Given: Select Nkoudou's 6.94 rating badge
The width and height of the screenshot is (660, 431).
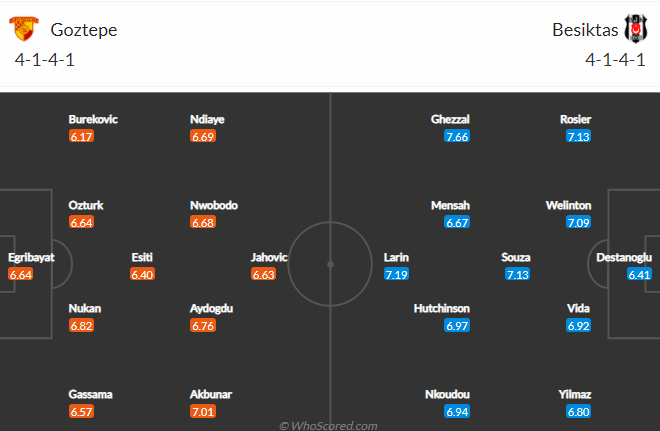Looking at the screenshot, I should coord(457,411).
